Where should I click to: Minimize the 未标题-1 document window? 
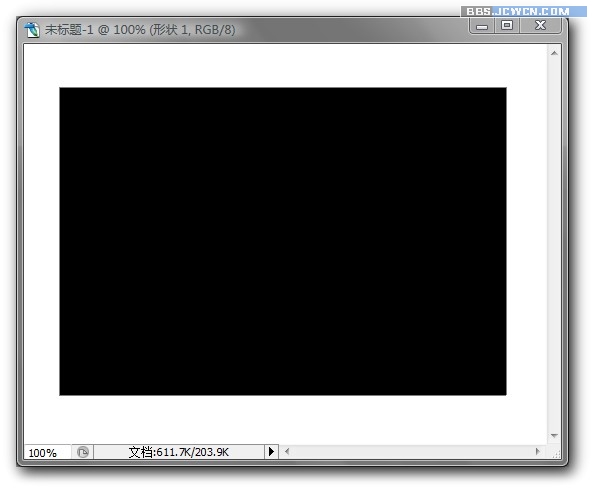click(482, 26)
